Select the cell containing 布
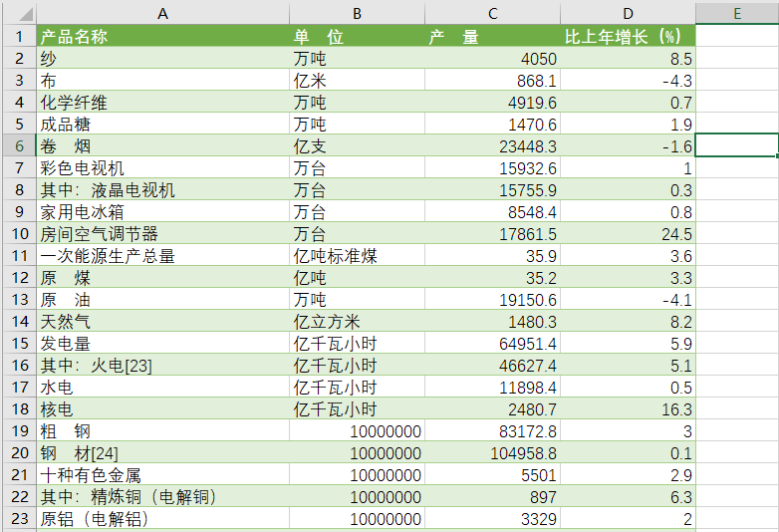779x532 pixels. click(163, 81)
